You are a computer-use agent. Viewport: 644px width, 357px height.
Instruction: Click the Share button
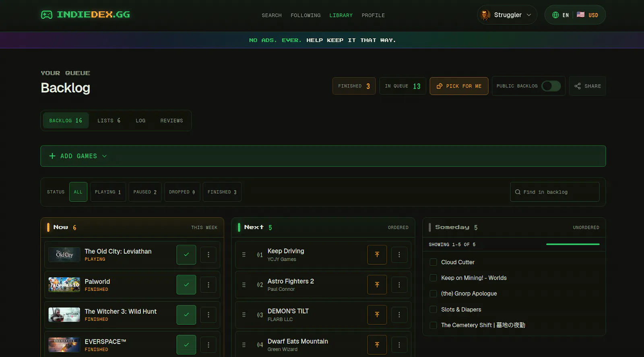pos(587,86)
